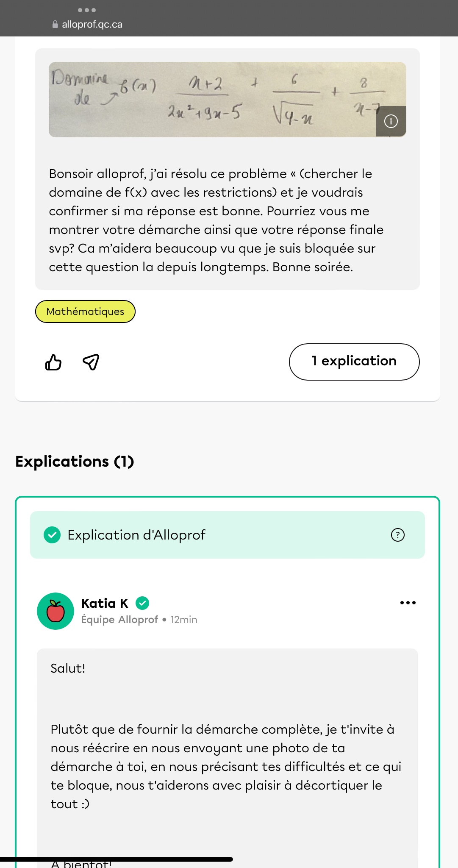Tap the home indicator bar at bottom
458x868 pixels.
click(x=117, y=859)
